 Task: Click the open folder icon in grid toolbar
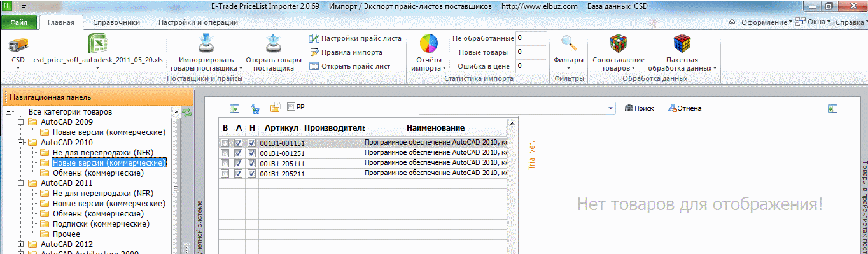coord(276,108)
